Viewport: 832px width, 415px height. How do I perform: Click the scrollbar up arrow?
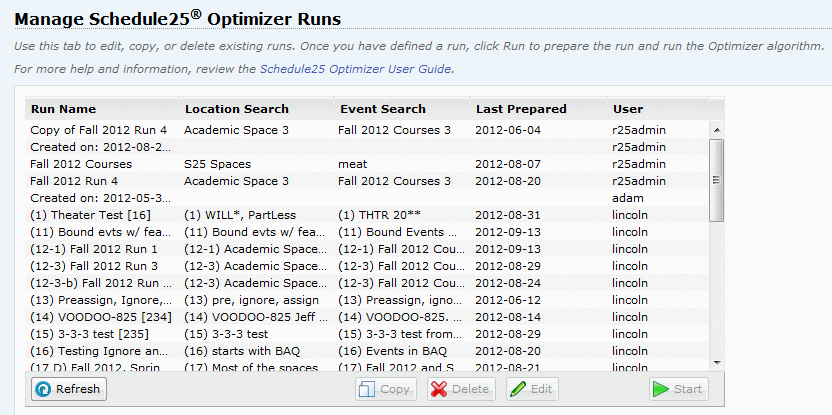(x=716, y=129)
